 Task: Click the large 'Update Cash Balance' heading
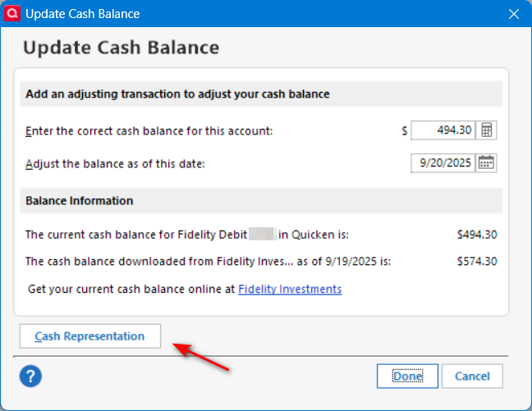[122, 48]
